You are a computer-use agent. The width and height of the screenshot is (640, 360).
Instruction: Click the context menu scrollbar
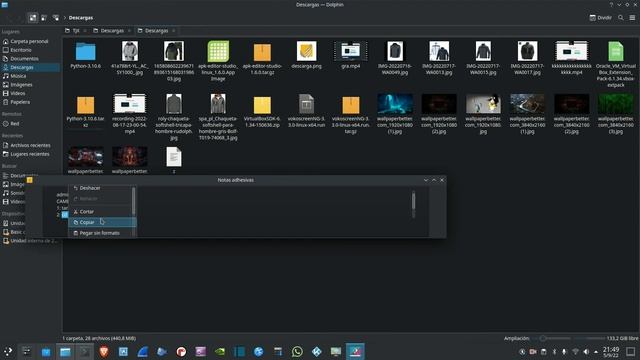click(x=134, y=202)
